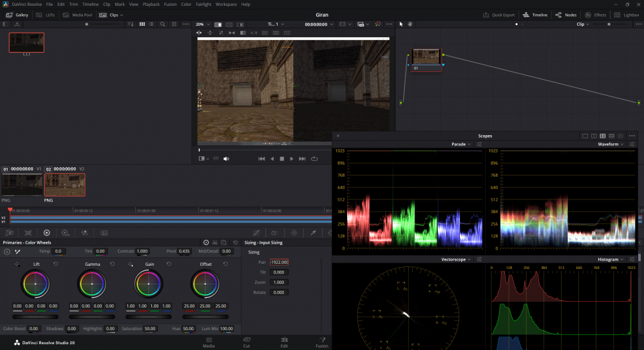Switch gallery to grid view

click(142, 24)
